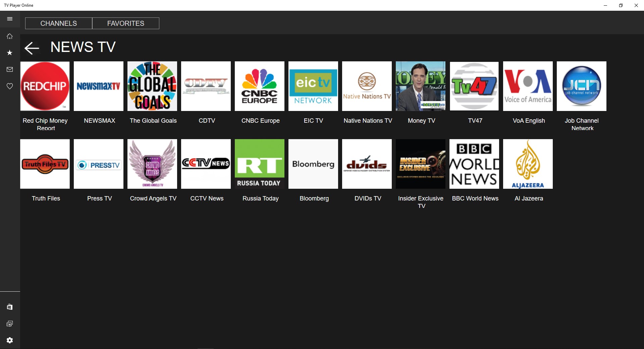Open the DVIDs TV channel logo
Image resolution: width=644 pixels, height=349 pixels.
click(367, 164)
